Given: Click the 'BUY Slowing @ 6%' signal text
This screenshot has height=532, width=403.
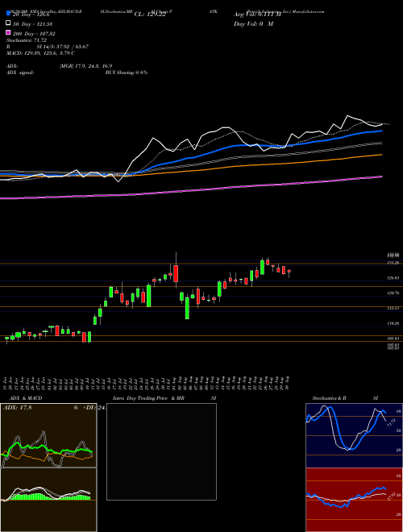Looking at the screenshot, I should 127,73.
